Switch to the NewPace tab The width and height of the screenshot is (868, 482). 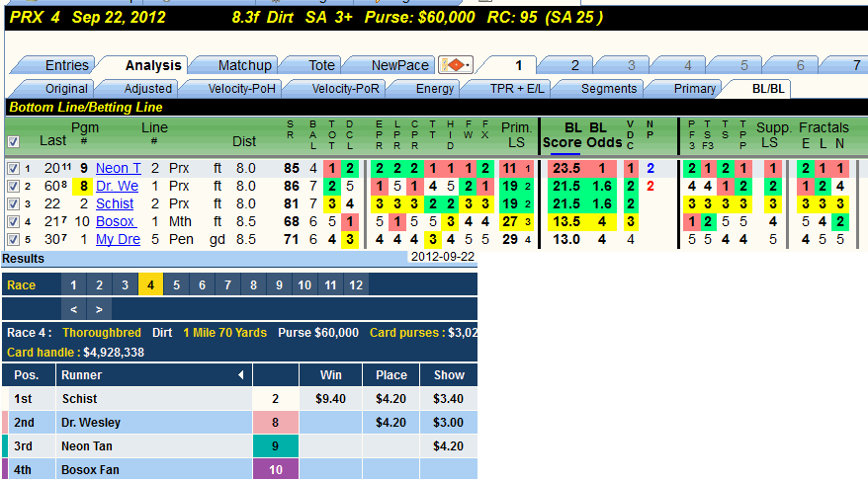click(393, 65)
